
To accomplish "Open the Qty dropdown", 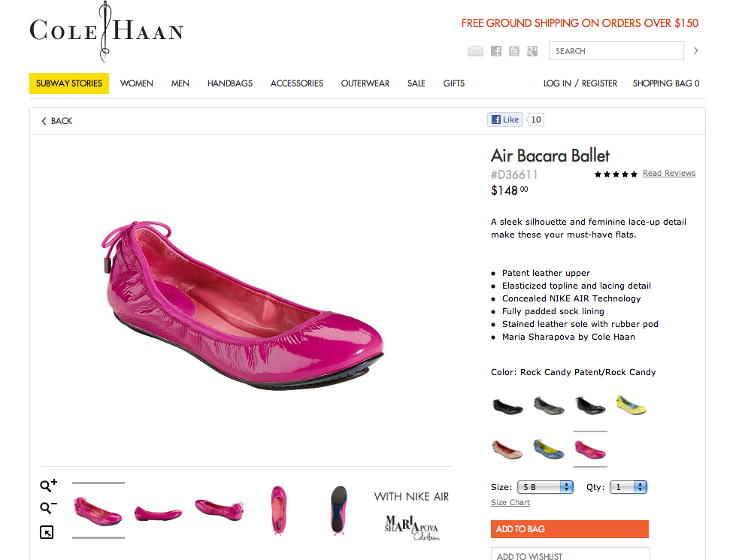I will (629, 487).
